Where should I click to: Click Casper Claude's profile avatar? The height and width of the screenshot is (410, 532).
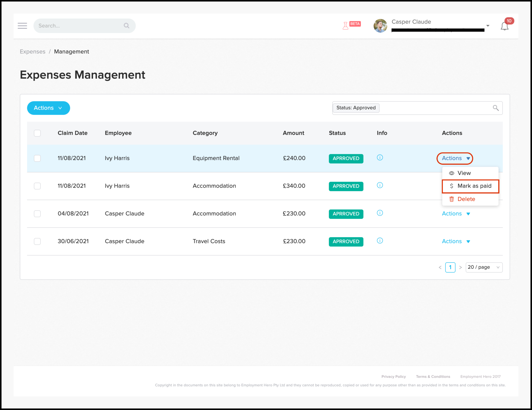tap(380, 26)
